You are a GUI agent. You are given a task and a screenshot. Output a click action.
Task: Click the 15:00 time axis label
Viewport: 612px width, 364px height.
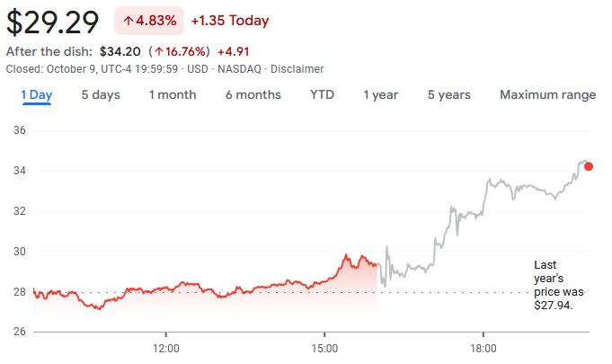coord(324,348)
